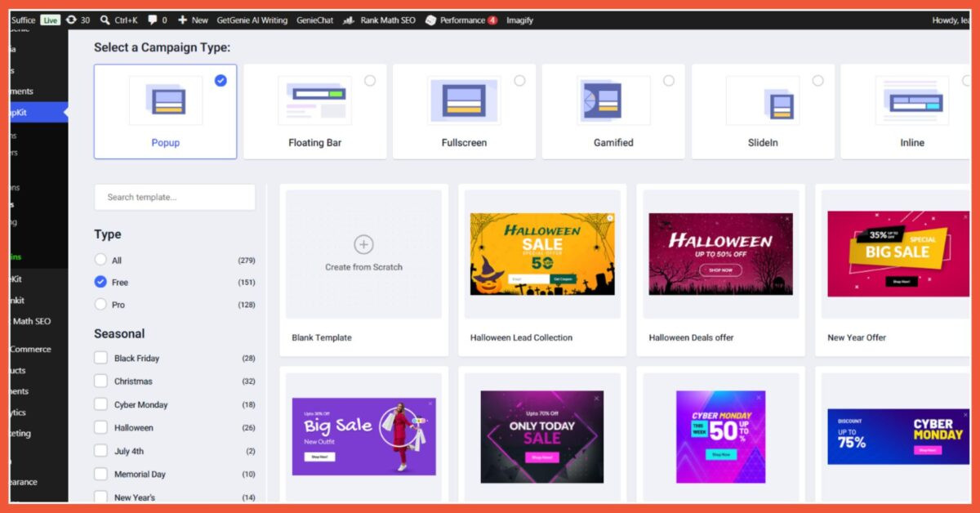Viewport: 980px width, 513px height.
Task: Open the Cyber Monday 75% discount template
Action: (898, 436)
